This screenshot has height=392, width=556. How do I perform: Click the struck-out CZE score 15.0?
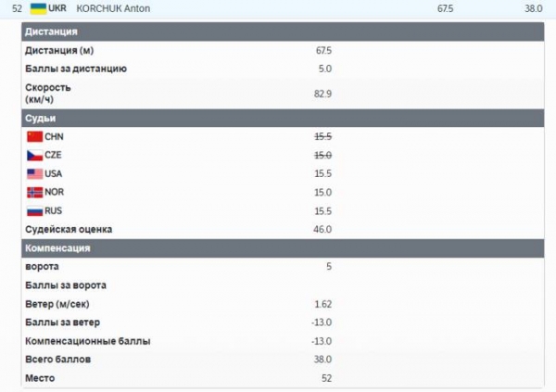323,155
